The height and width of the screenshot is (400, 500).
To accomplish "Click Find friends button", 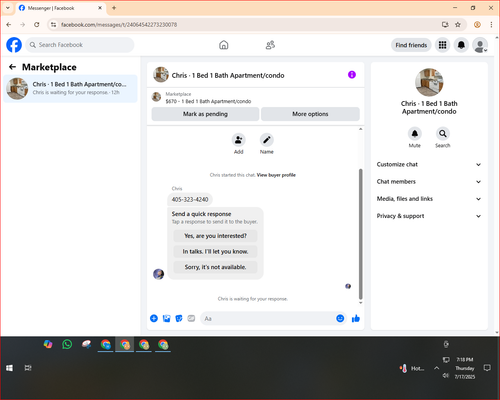I will 411,45.
